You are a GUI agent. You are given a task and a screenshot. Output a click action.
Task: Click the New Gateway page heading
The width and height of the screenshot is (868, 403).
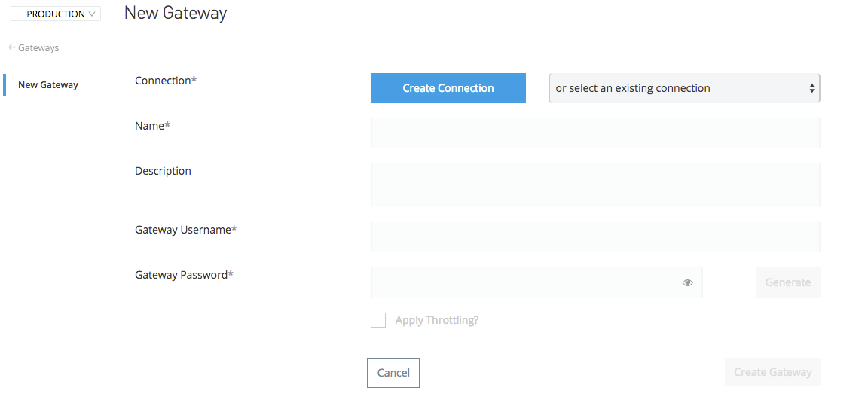point(176,13)
